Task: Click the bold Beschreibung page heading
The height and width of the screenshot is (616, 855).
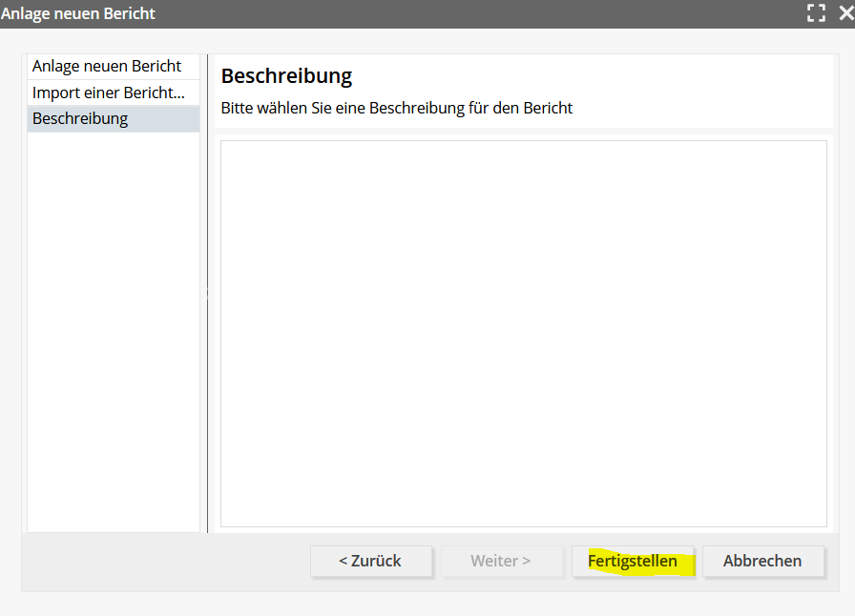Action: (x=286, y=76)
